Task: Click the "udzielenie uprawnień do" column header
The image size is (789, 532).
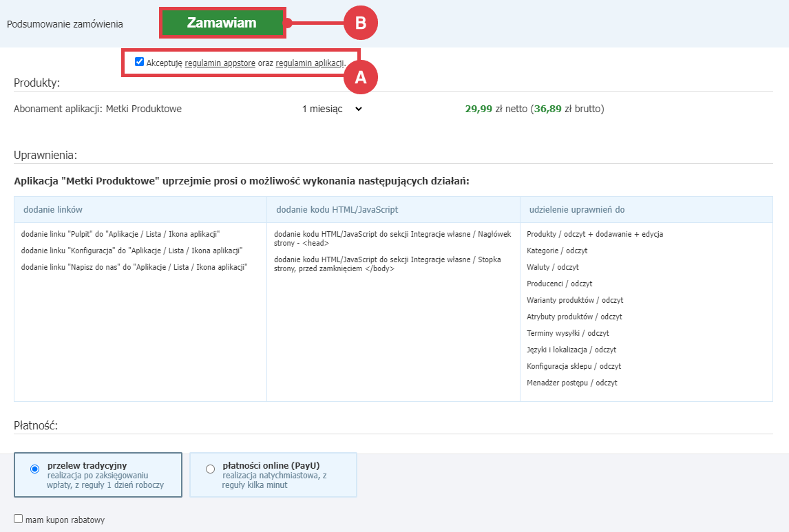Action: click(579, 208)
